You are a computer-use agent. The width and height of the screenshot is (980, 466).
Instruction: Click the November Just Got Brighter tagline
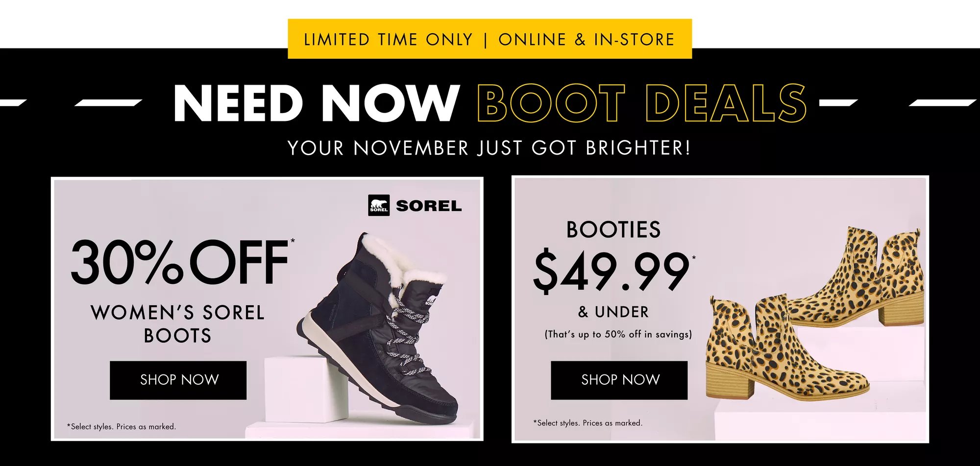(489, 148)
